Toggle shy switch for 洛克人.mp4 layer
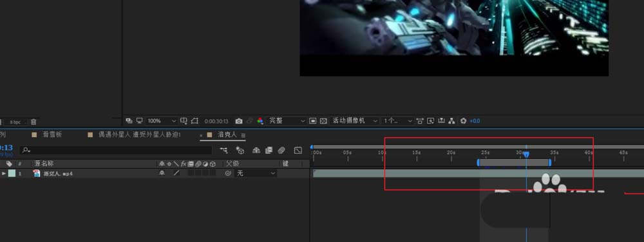644x242 pixels. [162, 173]
